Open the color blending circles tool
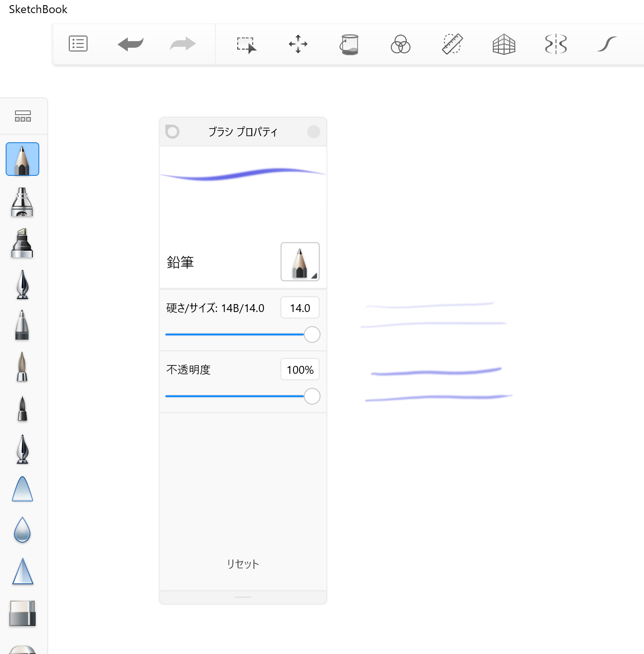This screenshot has width=644, height=654. pos(401,44)
